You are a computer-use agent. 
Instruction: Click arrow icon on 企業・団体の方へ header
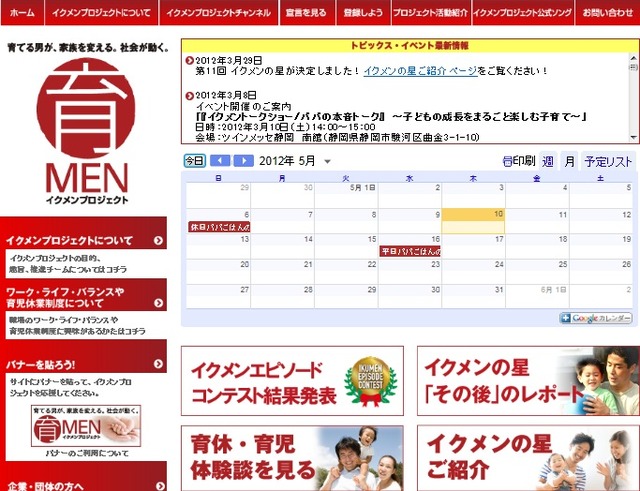(160, 486)
